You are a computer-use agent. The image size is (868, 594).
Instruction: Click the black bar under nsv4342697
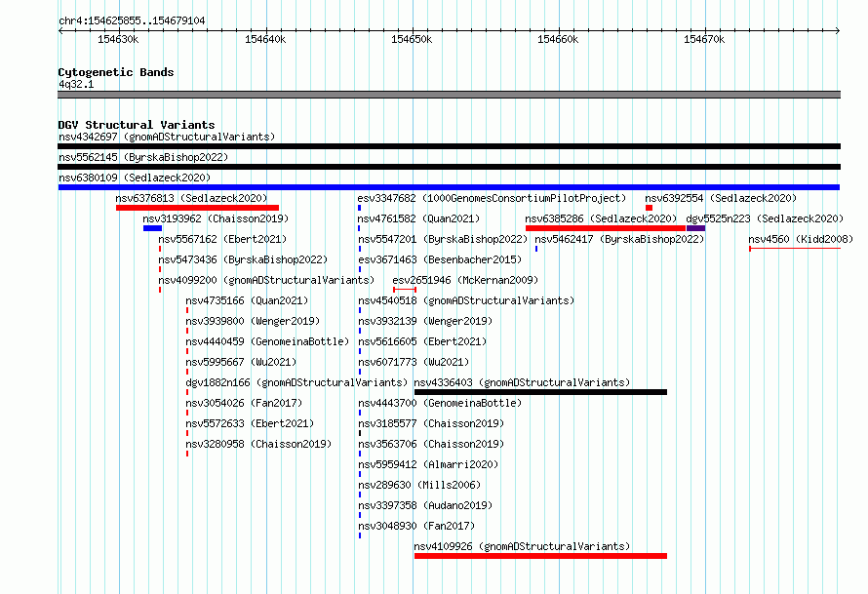[x=449, y=146]
